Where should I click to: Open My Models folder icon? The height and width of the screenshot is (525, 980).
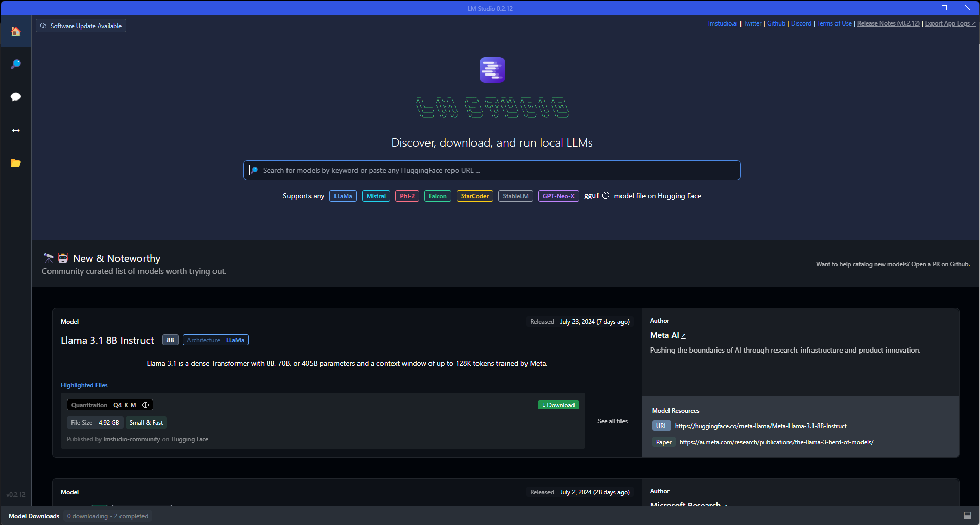click(16, 163)
